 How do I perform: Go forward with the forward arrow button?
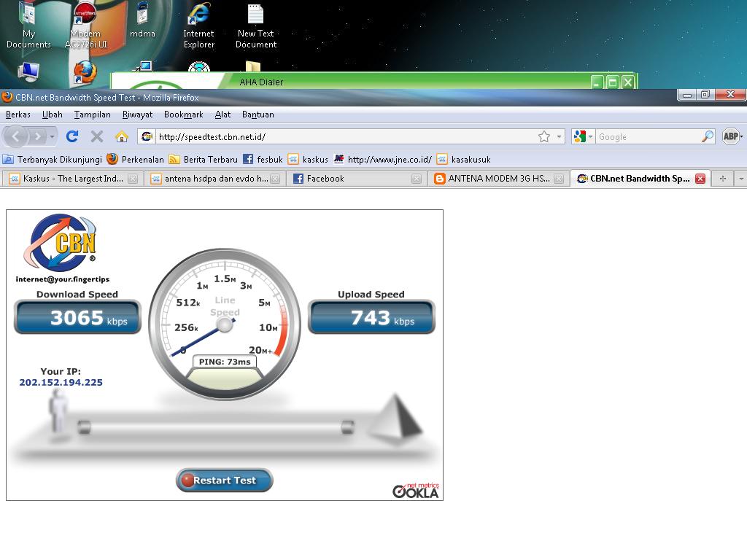point(37,136)
